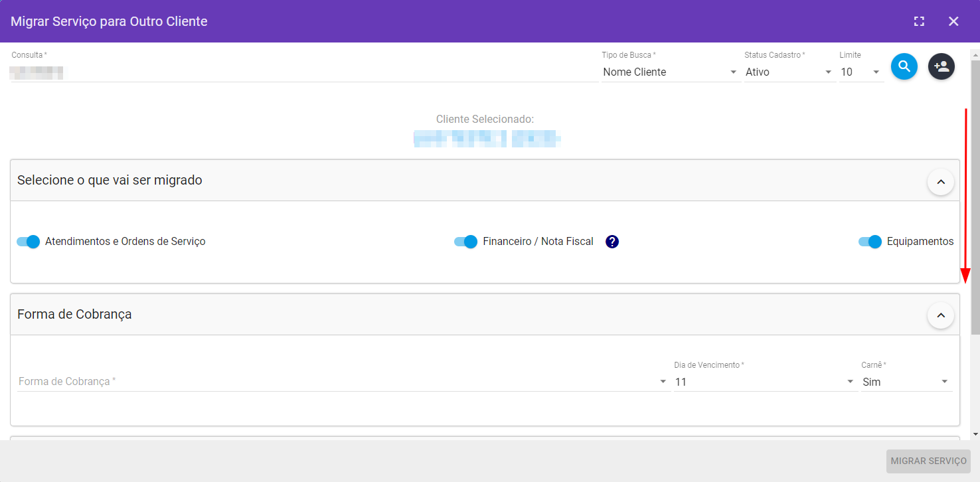Click the Cliente Selecionado label

(485, 120)
